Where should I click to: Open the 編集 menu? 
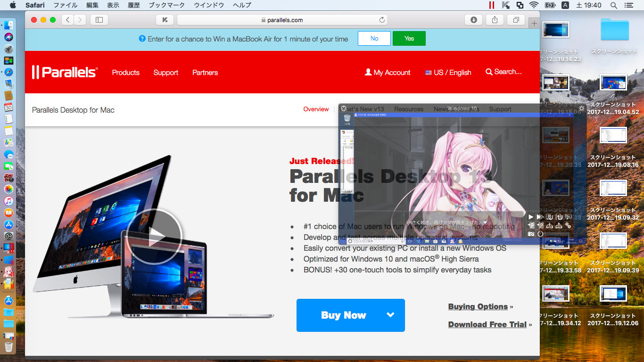pos(92,5)
